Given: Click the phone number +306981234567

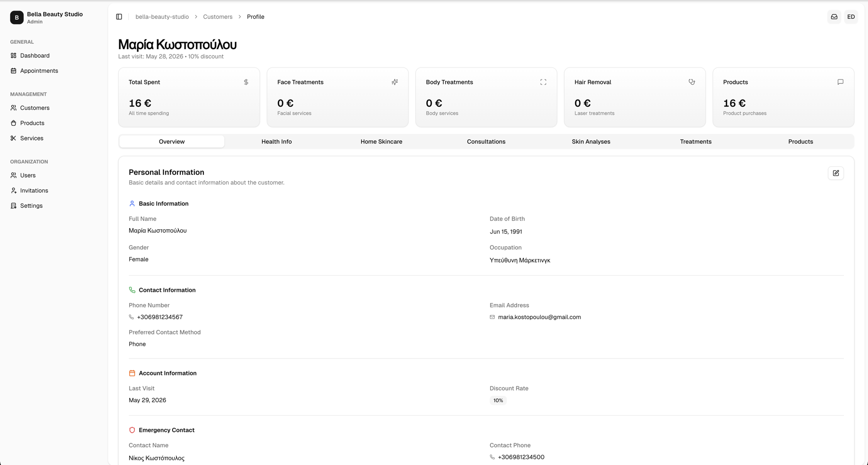Looking at the screenshot, I should 160,317.
